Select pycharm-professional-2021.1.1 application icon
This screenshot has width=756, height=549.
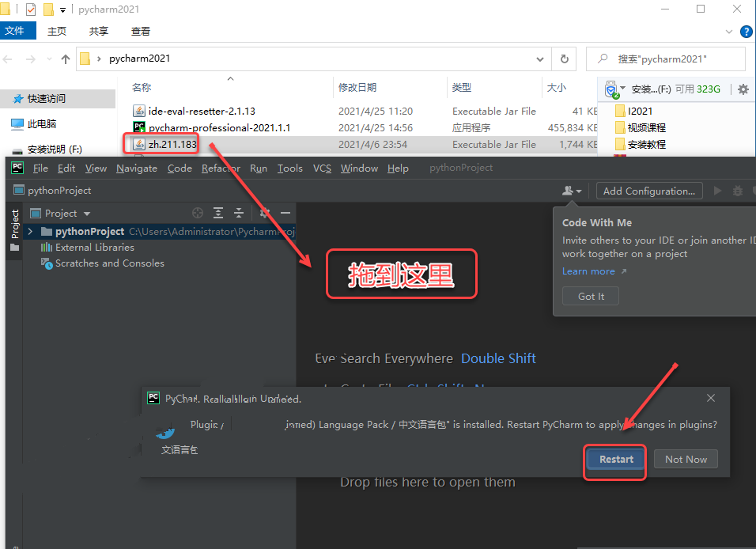[139, 127]
